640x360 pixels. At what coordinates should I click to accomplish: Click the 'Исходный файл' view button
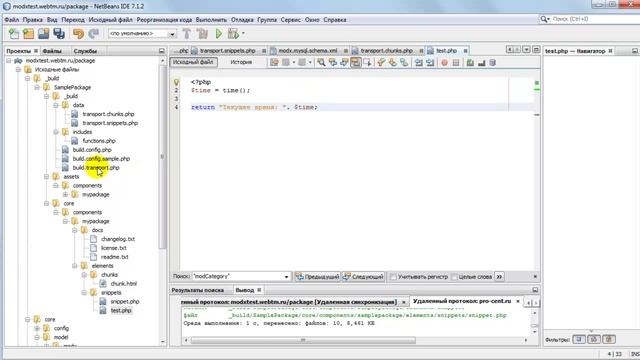(x=193, y=62)
